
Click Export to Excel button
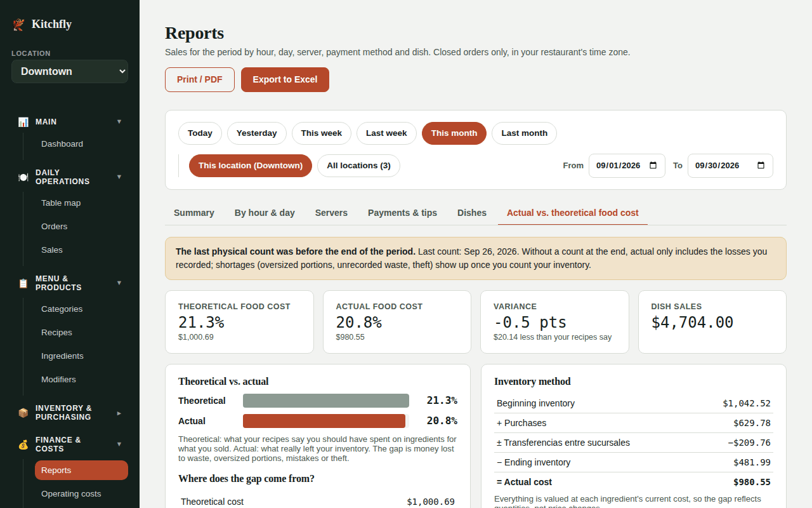pos(285,80)
